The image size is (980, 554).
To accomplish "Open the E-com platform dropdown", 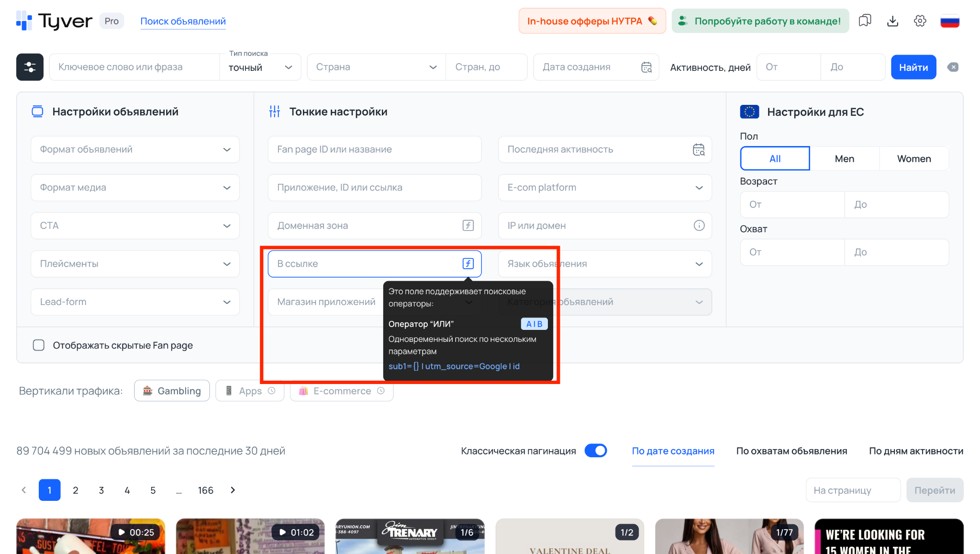I will click(605, 188).
